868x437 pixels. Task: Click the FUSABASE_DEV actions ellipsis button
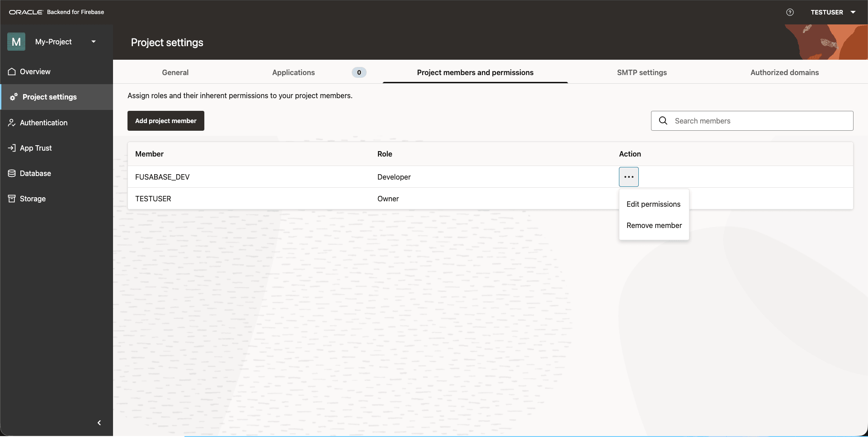pos(629,177)
